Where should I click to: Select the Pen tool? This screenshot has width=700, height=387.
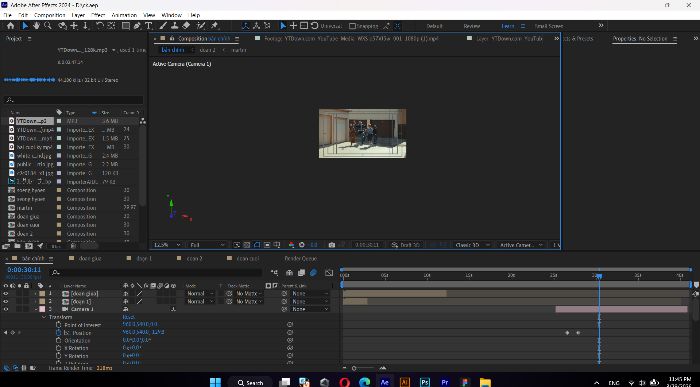(x=137, y=26)
